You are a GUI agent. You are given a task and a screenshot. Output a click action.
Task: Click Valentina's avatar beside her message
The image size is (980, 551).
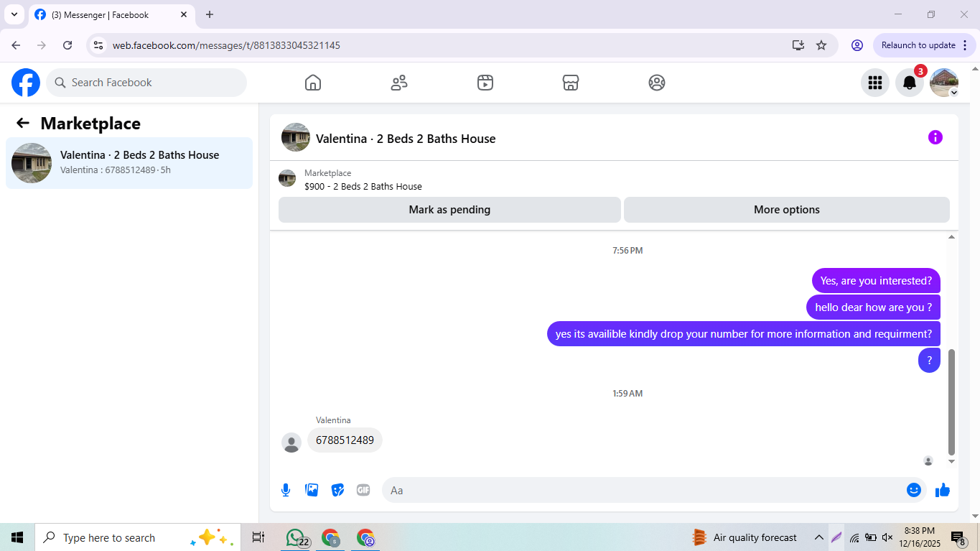[x=291, y=443]
